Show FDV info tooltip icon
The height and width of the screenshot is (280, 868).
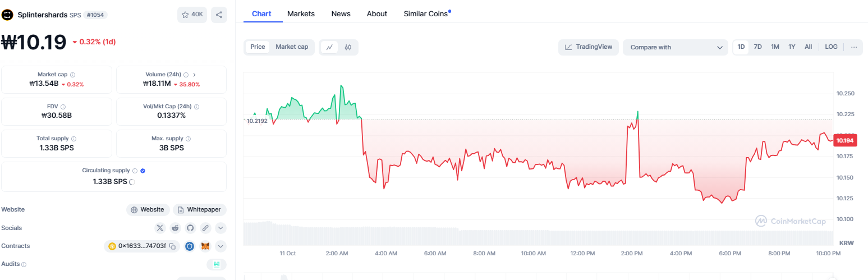(x=63, y=107)
